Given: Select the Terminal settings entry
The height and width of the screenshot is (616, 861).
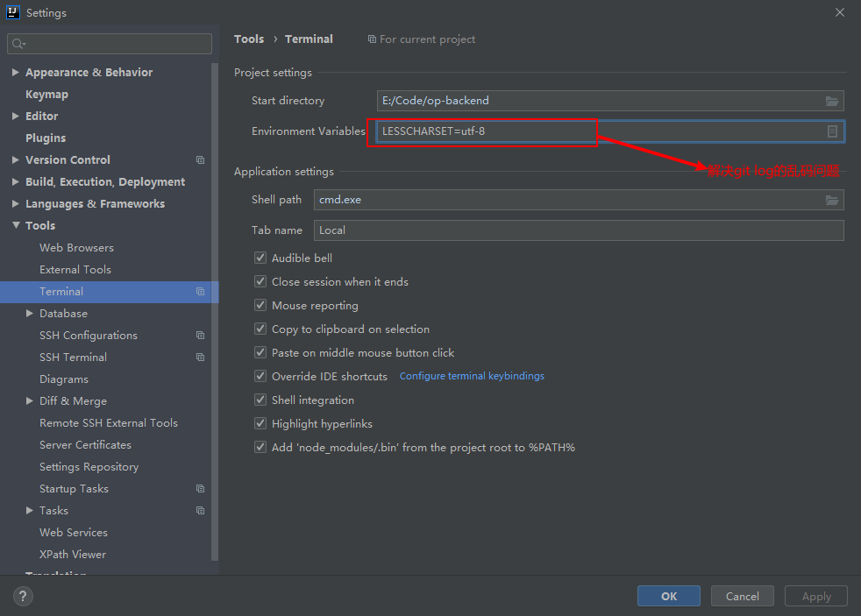Looking at the screenshot, I should 110,292.
